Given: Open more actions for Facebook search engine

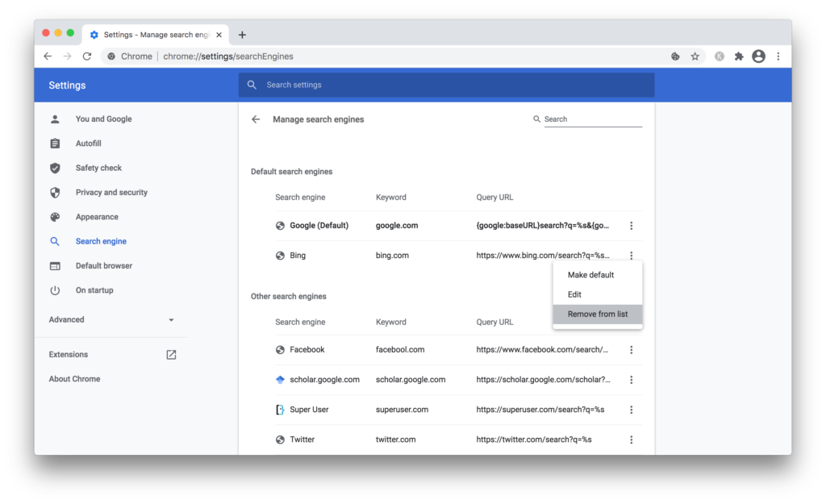Looking at the screenshot, I should (631, 350).
